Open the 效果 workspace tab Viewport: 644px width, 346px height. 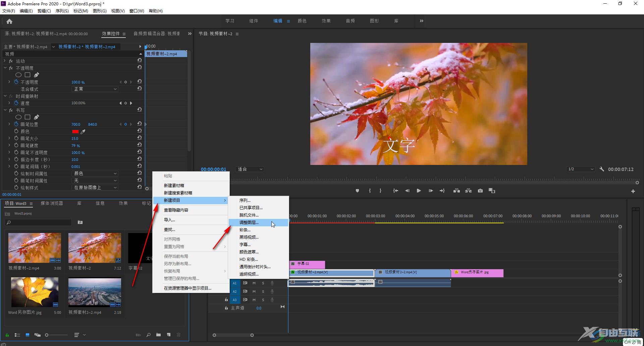coord(326,21)
